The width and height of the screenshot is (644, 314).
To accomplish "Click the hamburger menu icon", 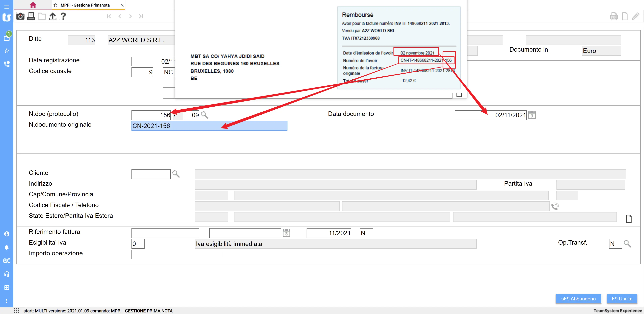I will (x=7, y=7).
